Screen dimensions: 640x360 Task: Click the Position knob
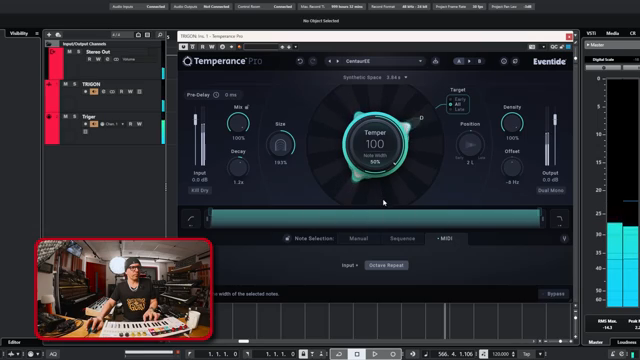tap(470, 144)
